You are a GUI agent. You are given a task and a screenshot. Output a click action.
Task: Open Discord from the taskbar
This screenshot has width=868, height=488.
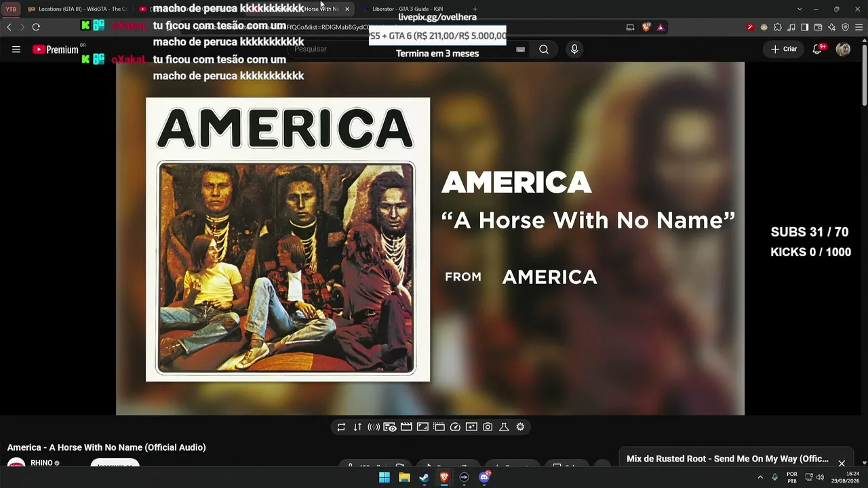click(x=484, y=477)
